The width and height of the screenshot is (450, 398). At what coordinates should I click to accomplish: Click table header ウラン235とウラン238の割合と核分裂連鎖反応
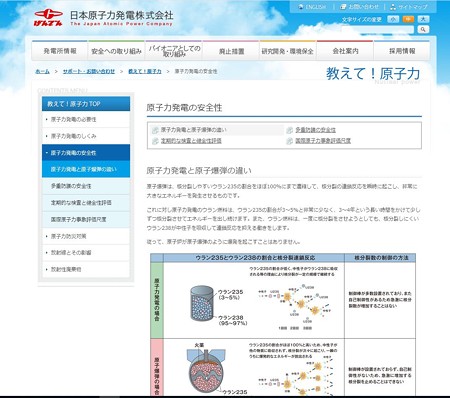(x=255, y=258)
